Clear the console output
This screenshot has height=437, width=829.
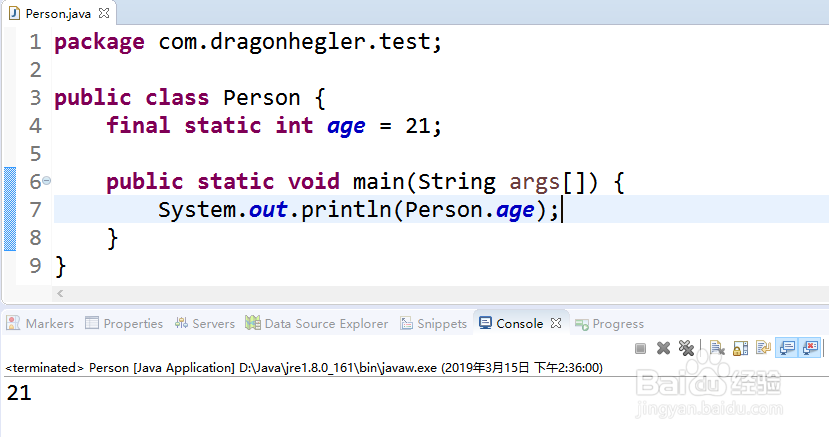[717, 348]
